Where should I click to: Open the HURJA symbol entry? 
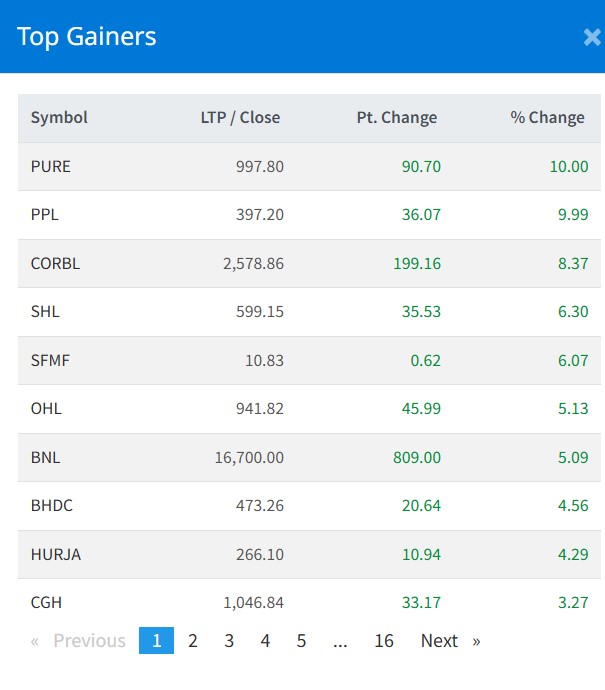[x=56, y=555]
